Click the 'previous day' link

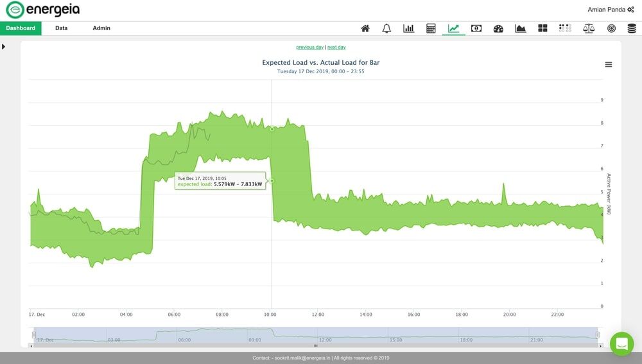pyautogui.click(x=309, y=48)
